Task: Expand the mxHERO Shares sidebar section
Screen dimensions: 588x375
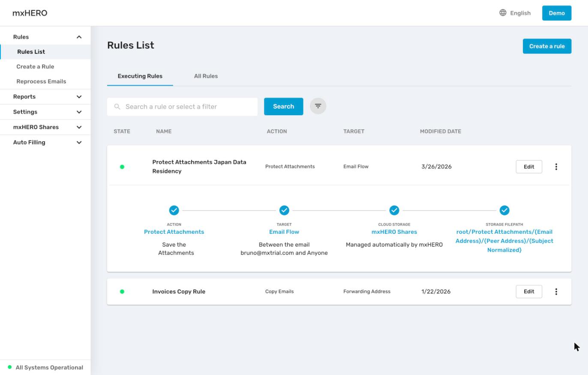Action: click(x=79, y=127)
